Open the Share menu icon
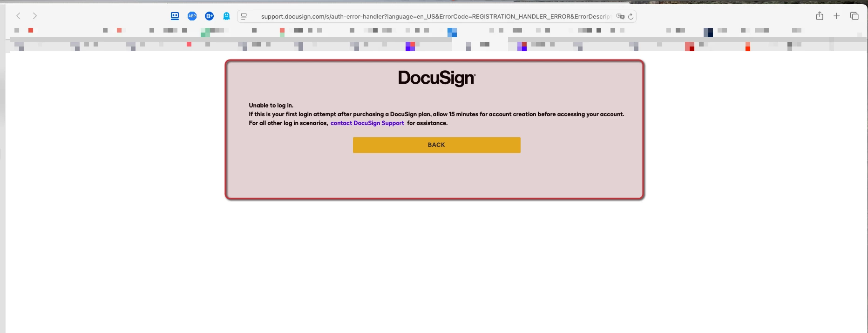The width and height of the screenshot is (868, 333). tap(820, 16)
